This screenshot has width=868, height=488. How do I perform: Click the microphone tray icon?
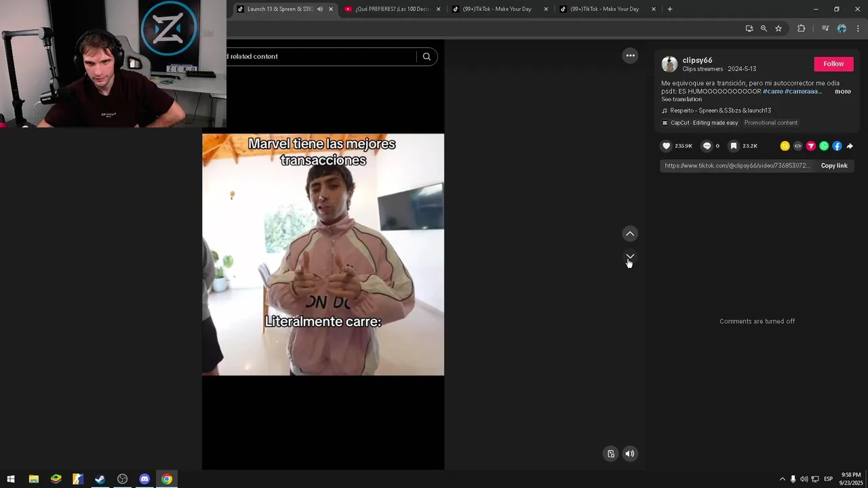793,479
